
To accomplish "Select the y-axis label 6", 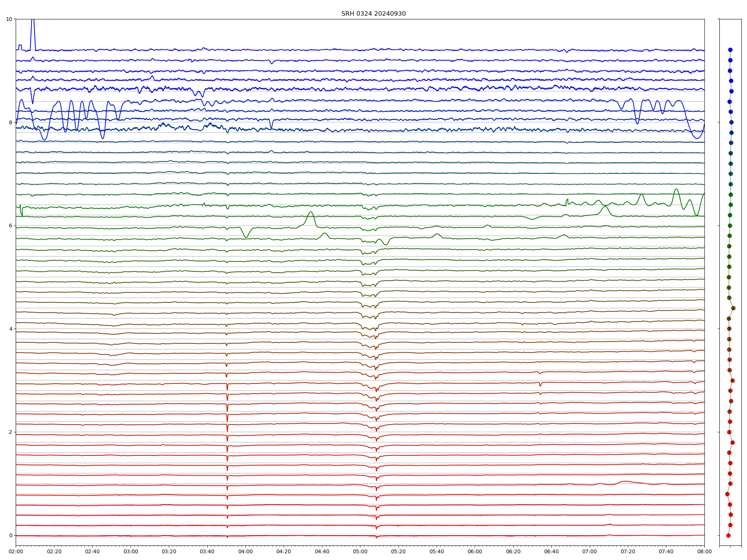I will point(10,225).
